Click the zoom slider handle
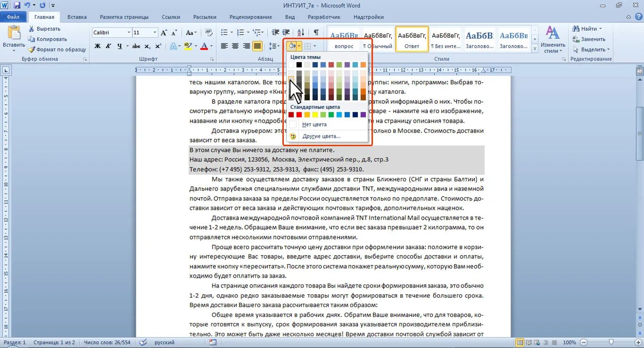 611,342
